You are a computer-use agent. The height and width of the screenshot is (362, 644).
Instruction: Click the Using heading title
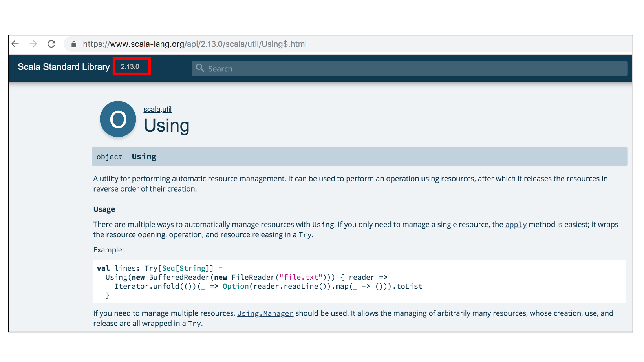point(166,126)
